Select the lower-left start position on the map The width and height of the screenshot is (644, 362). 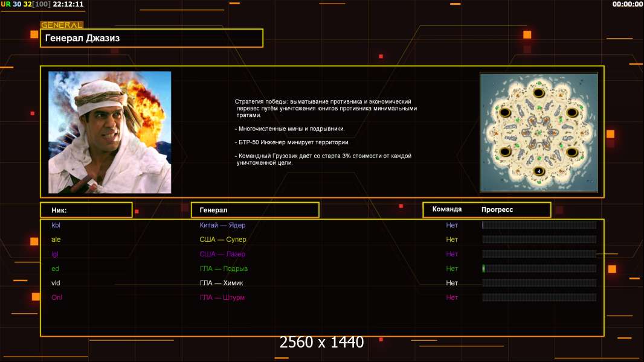[x=505, y=151]
